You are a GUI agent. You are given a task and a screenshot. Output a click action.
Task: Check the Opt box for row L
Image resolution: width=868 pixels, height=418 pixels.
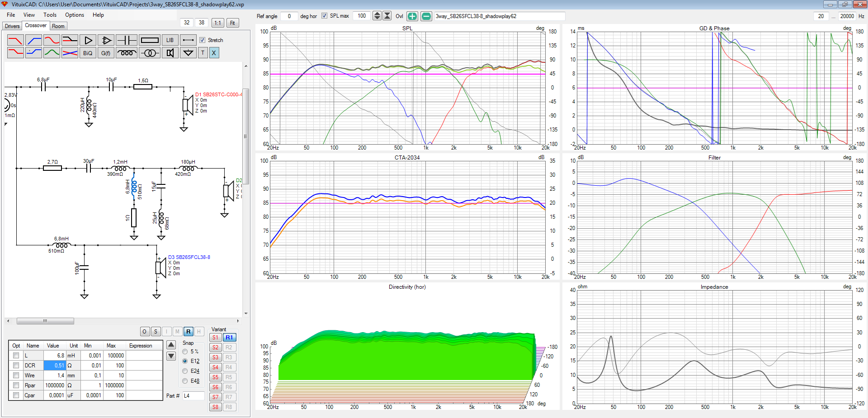coord(16,356)
